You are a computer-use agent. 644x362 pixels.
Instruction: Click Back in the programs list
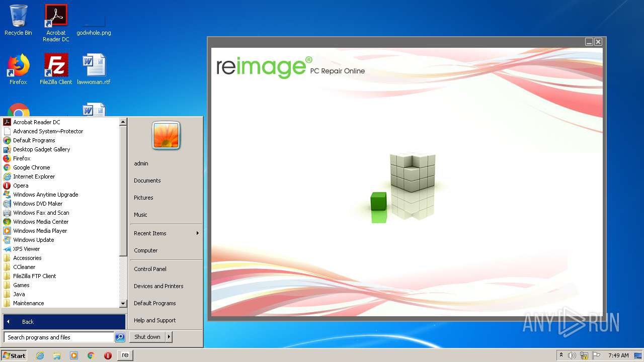click(x=64, y=322)
